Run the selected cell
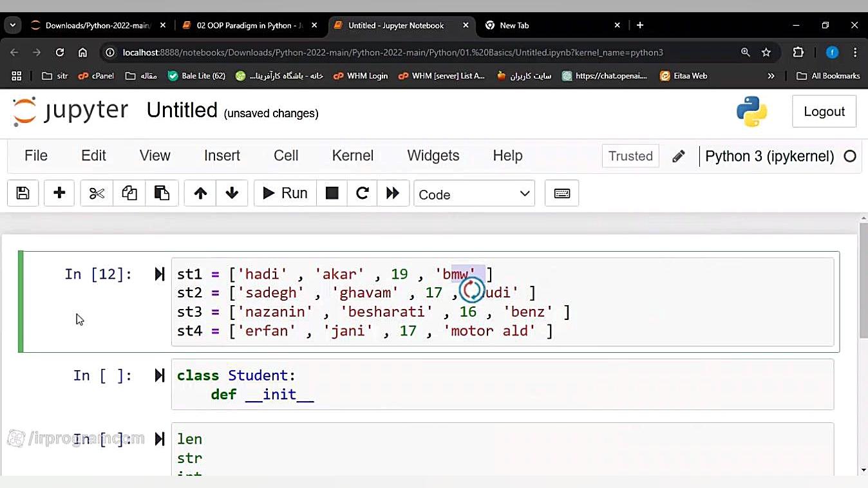This screenshot has height=488, width=868. click(x=285, y=193)
